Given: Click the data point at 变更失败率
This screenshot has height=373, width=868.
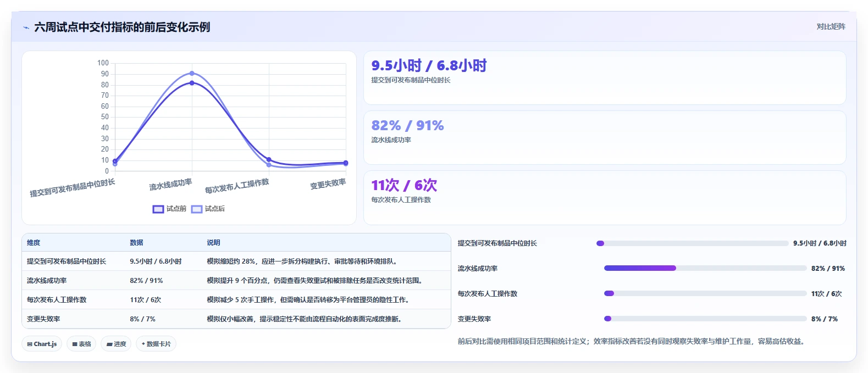Looking at the screenshot, I should (x=346, y=163).
